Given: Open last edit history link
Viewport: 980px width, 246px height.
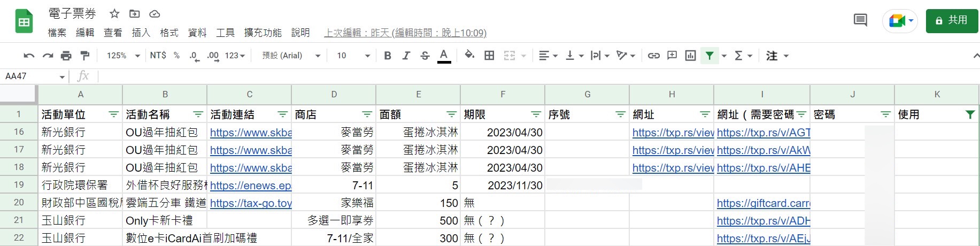Looking at the screenshot, I should [405, 33].
